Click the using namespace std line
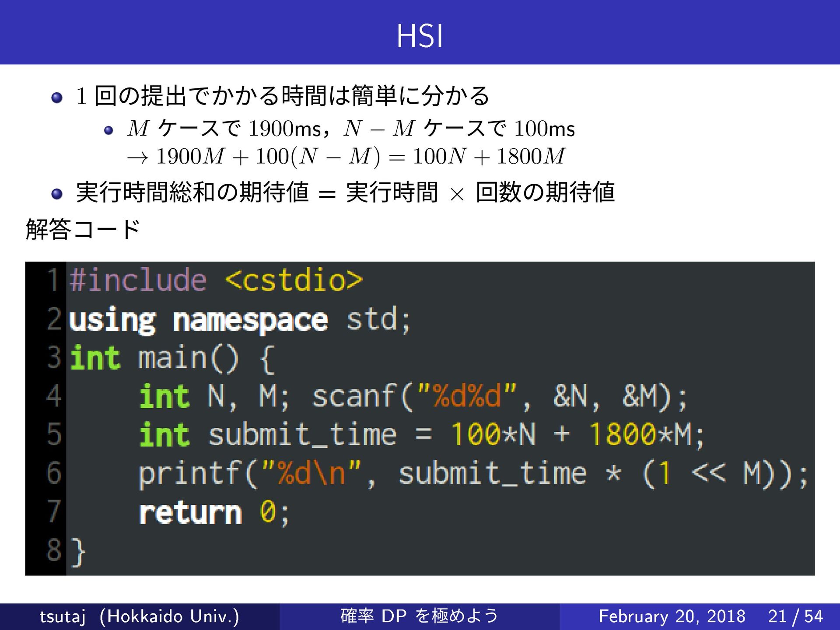 coord(240,320)
